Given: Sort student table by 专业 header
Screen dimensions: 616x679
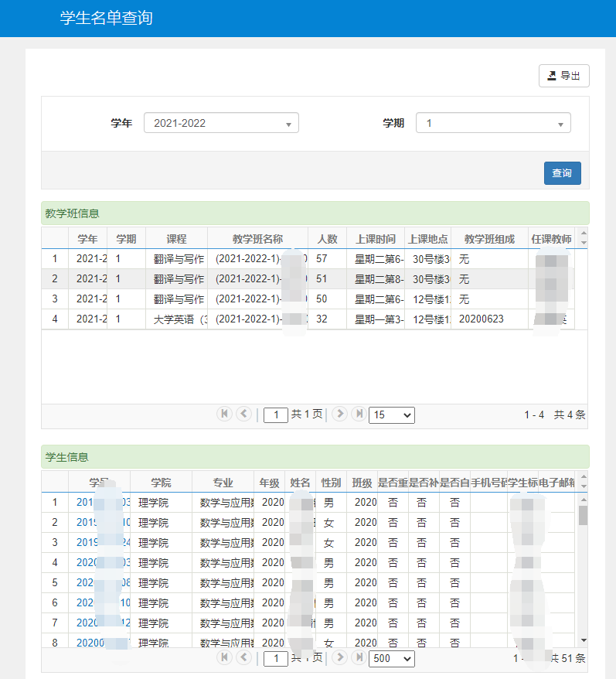Looking at the screenshot, I should [x=223, y=483].
